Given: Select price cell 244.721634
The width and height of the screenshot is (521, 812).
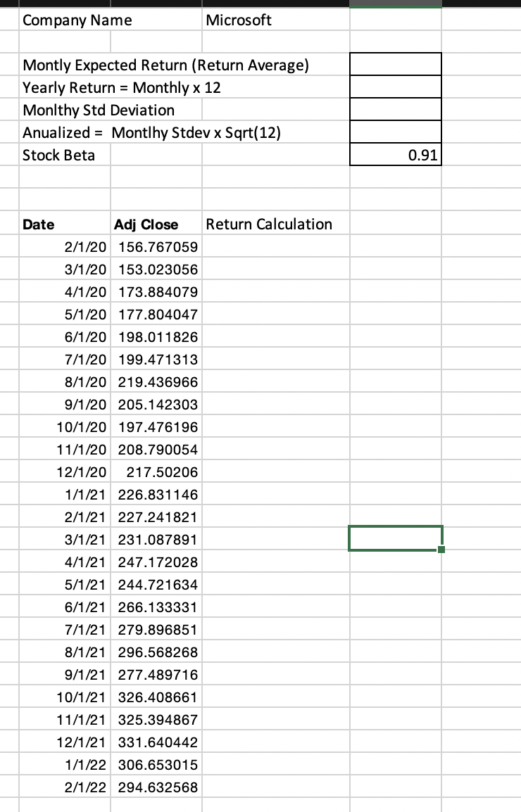Looking at the screenshot, I should 156,585.
